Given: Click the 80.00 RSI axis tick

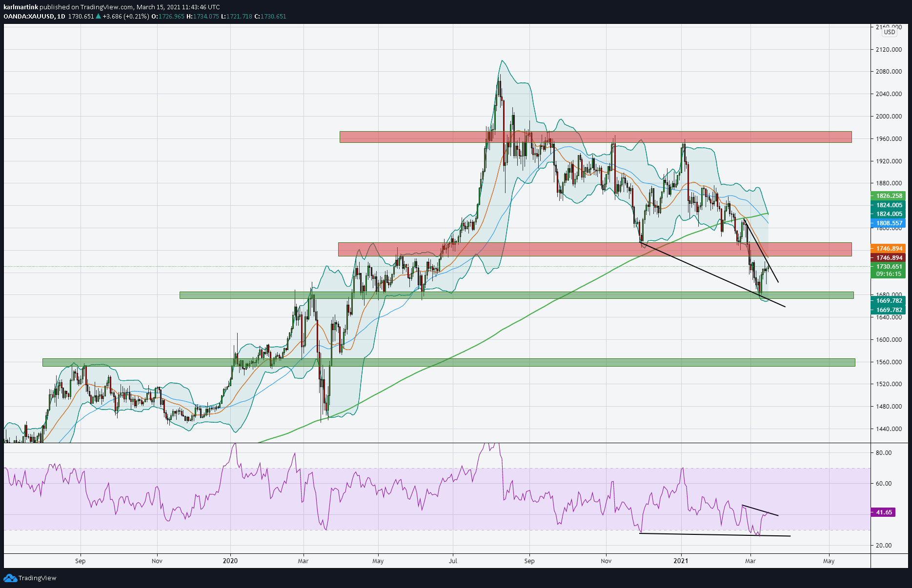Looking at the screenshot, I should (884, 452).
